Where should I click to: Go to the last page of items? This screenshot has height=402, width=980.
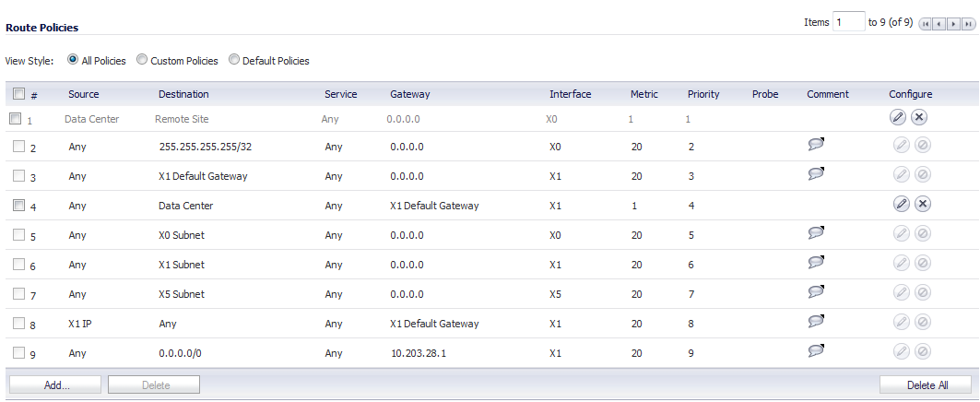tap(968, 23)
